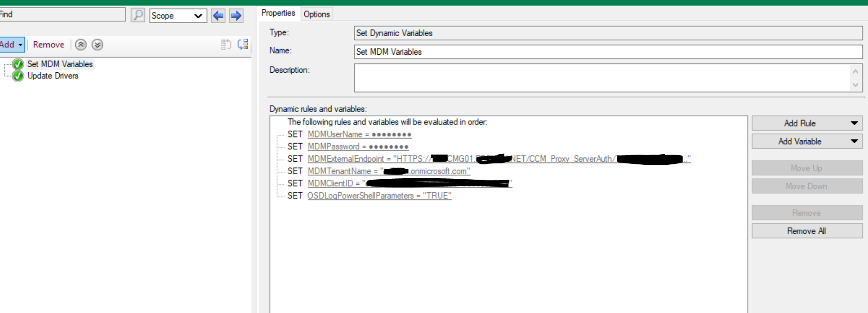Move step up with double-chevron up icon

(81, 44)
